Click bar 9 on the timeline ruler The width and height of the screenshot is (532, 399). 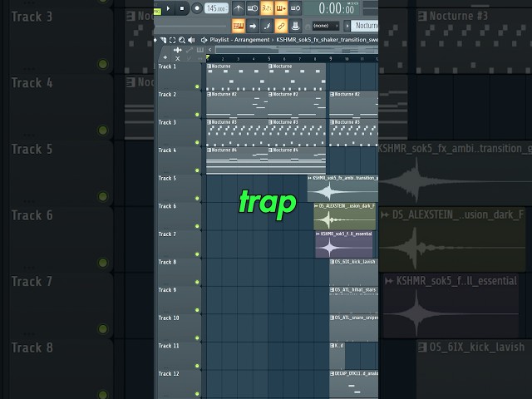331,59
